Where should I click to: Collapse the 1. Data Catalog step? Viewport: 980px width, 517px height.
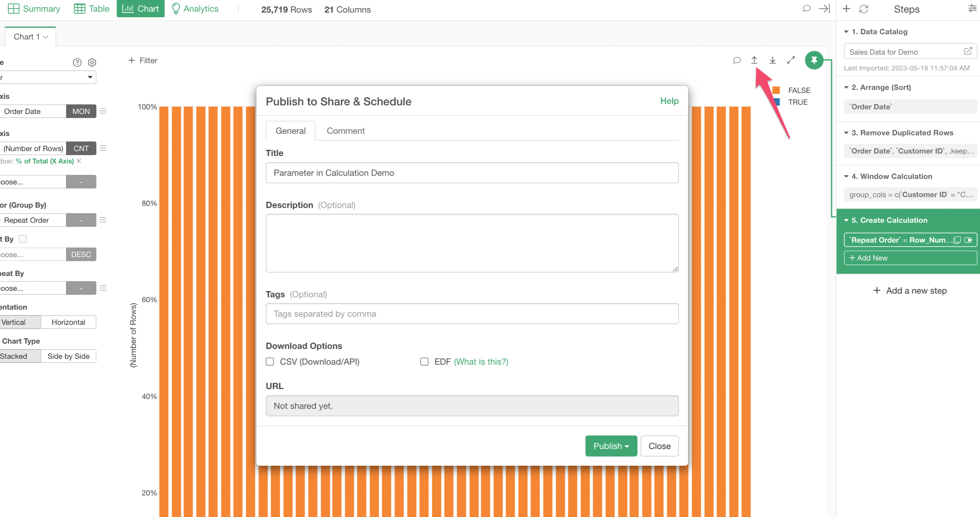point(846,32)
